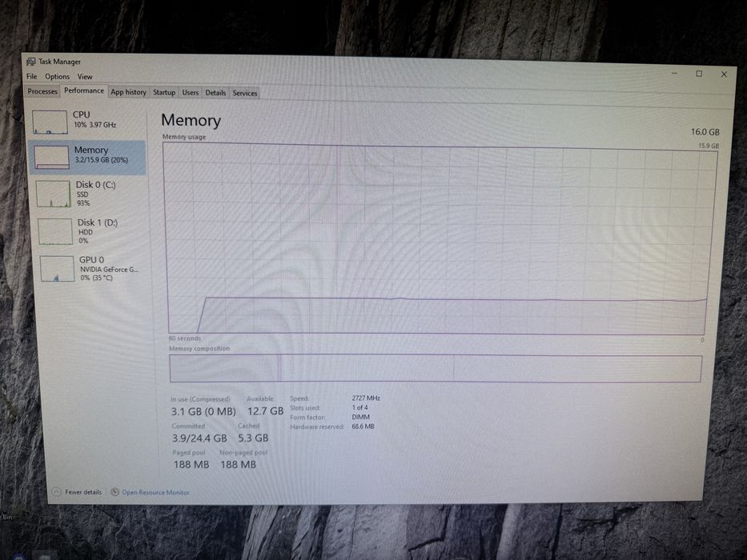Open the View menu

point(85,77)
